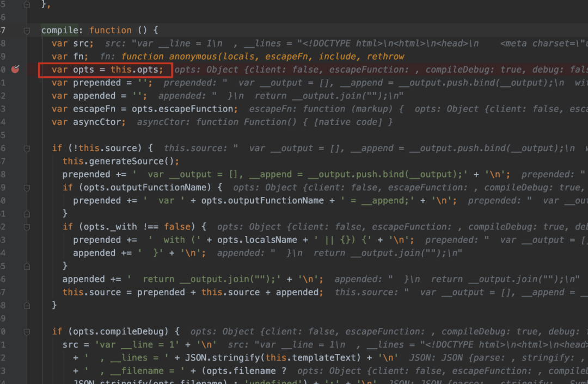Fold the 'if (opts.outputFunctionName)' block
The image size is (588, 384).
click(x=27, y=188)
